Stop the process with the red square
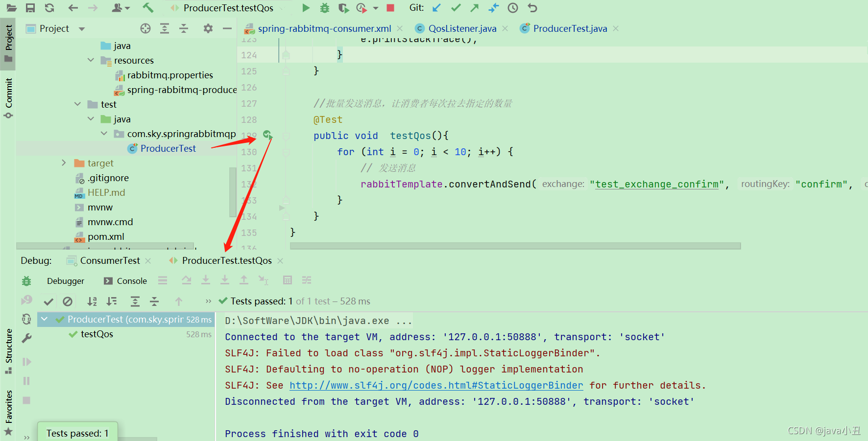 (x=390, y=8)
